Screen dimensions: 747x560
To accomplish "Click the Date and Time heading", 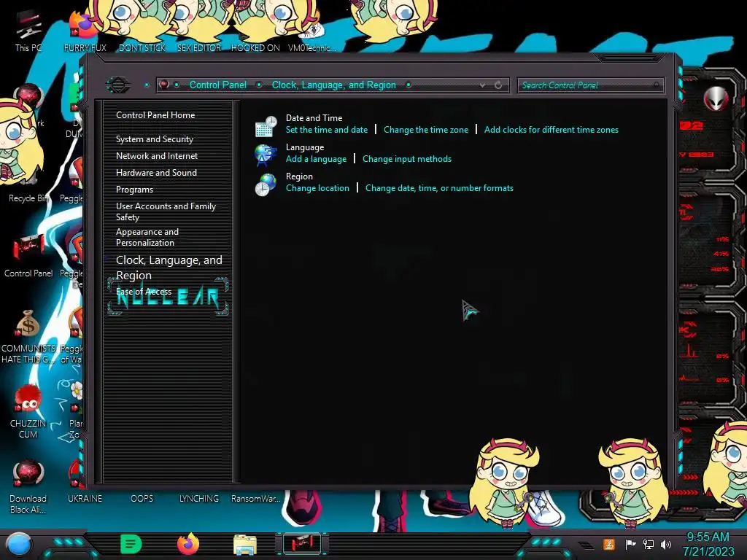I will [x=314, y=117].
